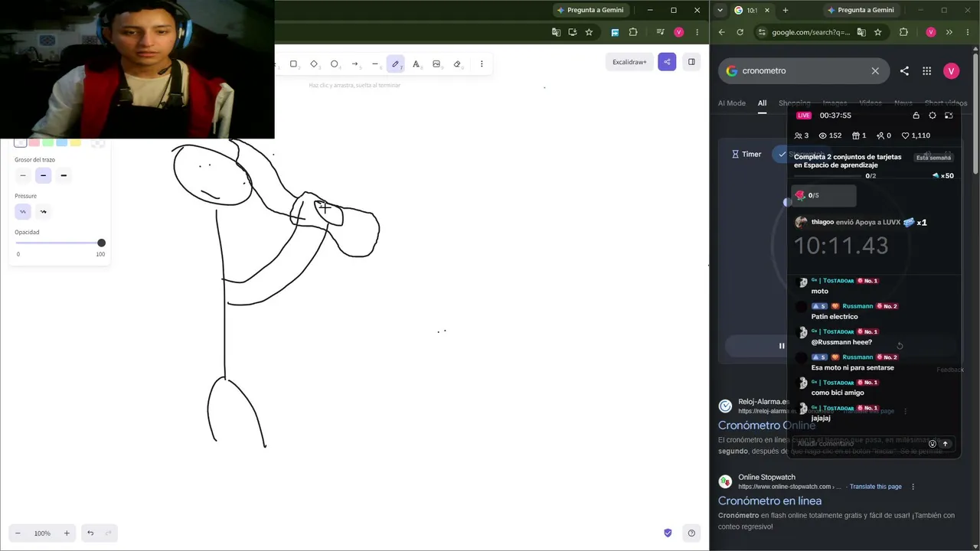Send the comment with the arrow button
The width and height of the screenshot is (980, 551).
[945, 444]
